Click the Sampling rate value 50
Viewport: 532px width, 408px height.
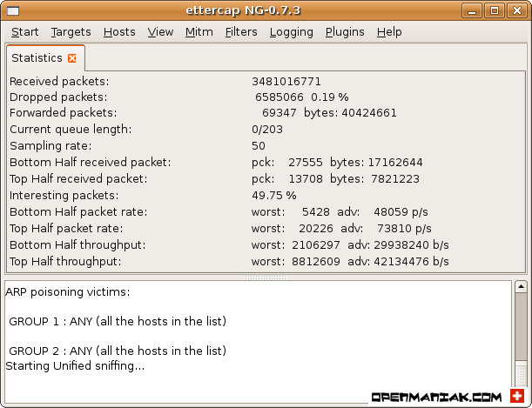pyautogui.click(x=259, y=146)
